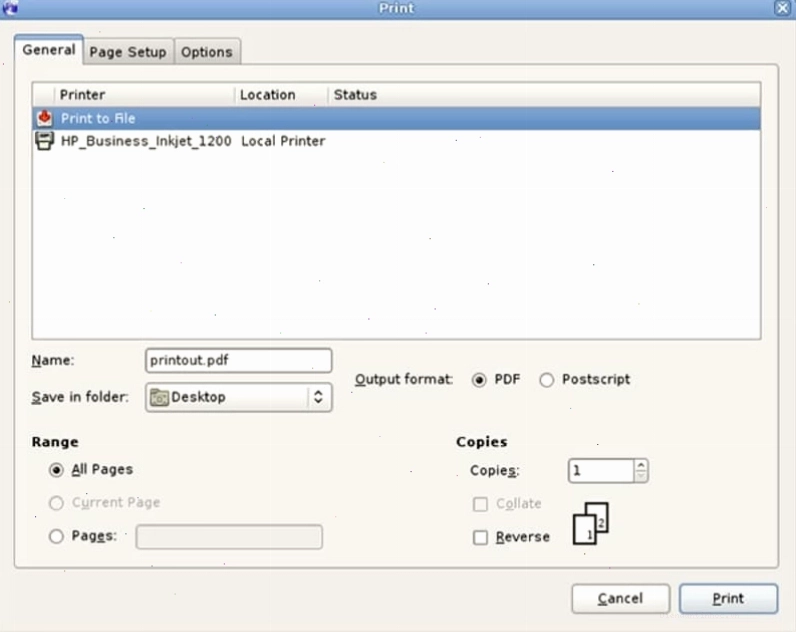Sort by Location column header

click(x=282, y=95)
